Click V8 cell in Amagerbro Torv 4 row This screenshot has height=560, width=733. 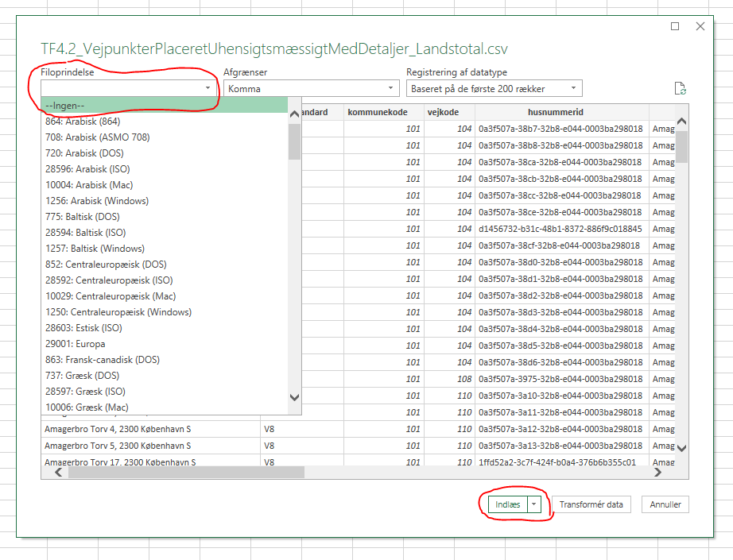click(x=302, y=429)
